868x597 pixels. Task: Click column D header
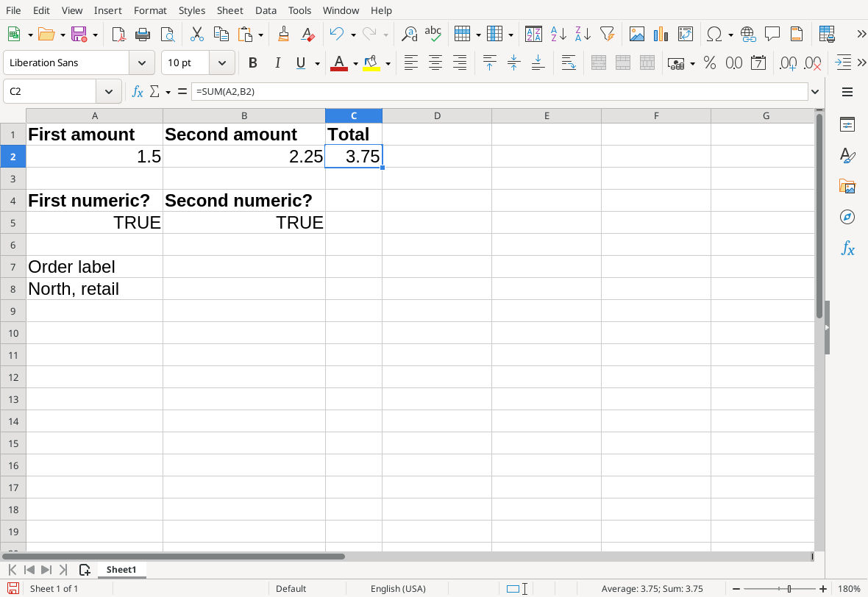(437, 115)
